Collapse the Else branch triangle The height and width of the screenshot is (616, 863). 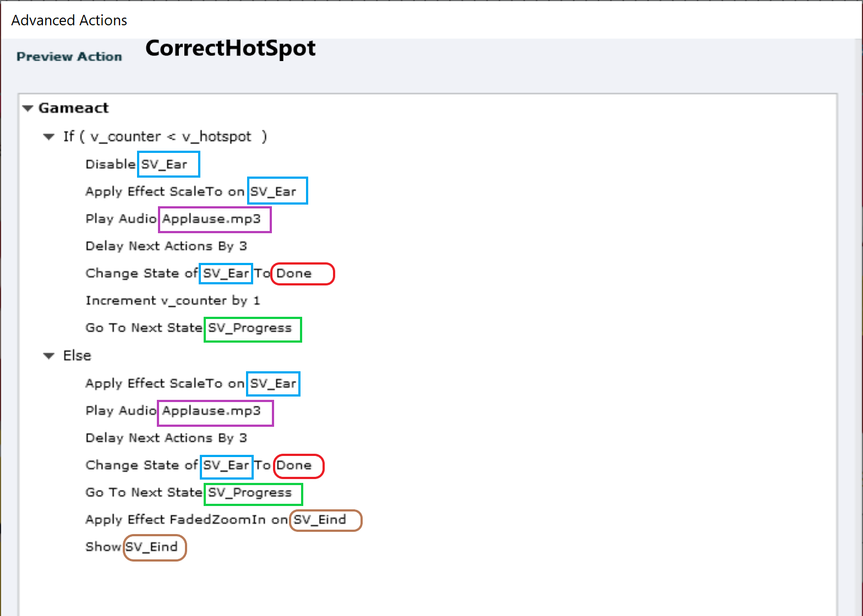pos(49,356)
